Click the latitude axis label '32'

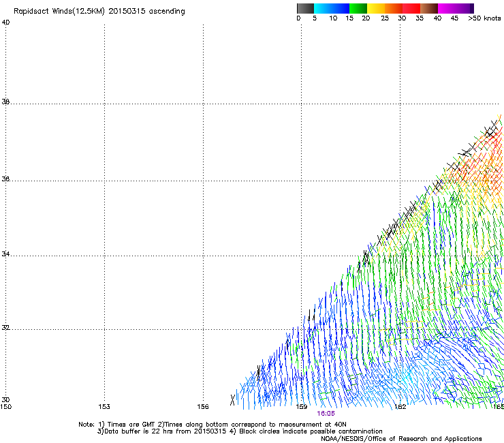click(x=5, y=328)
